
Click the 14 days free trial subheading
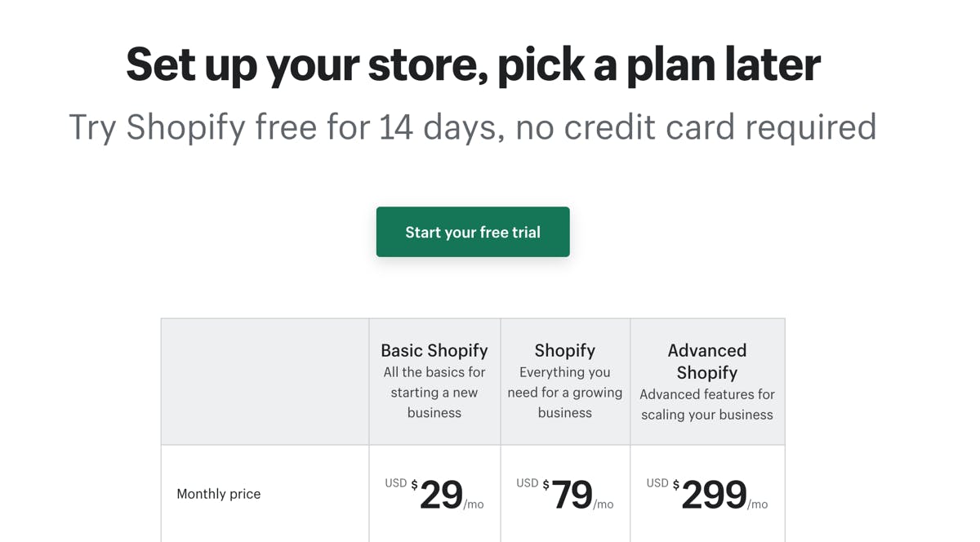(473, 127)
